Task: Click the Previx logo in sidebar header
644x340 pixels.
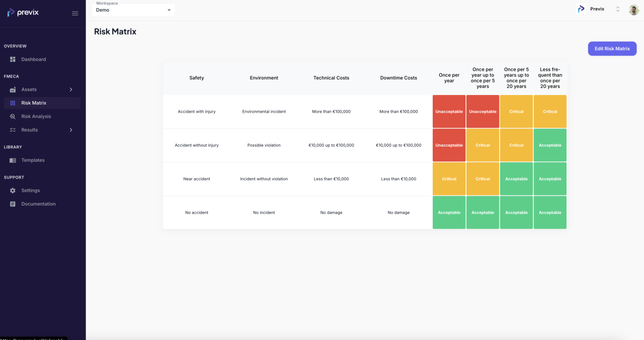Action: 23,13
